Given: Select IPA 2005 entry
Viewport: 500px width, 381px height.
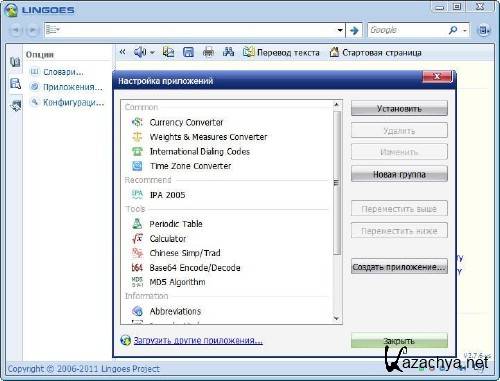Looking at the screenshot, I should coord(167,195).
